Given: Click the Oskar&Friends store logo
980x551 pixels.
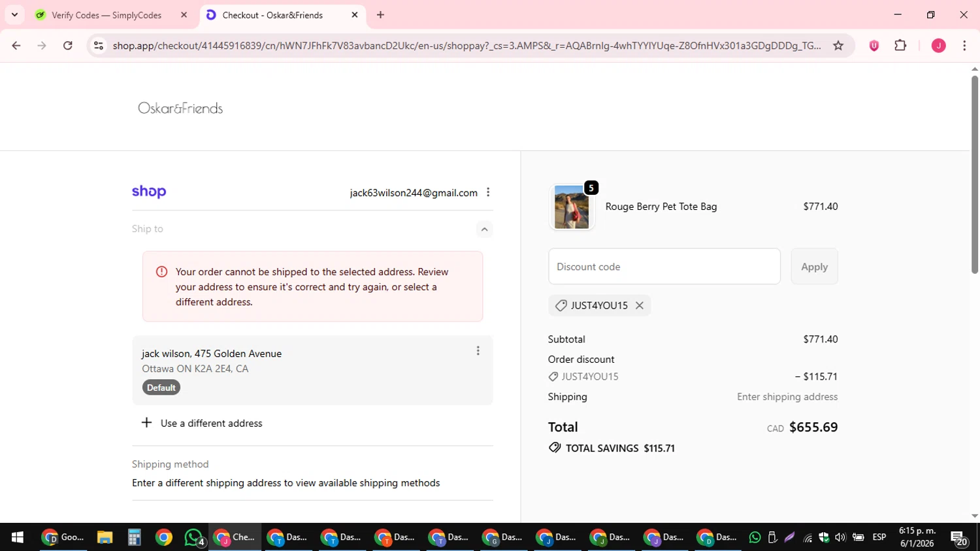Looking at the screenshot, I should pyautogui.click(x=180, y=108).
